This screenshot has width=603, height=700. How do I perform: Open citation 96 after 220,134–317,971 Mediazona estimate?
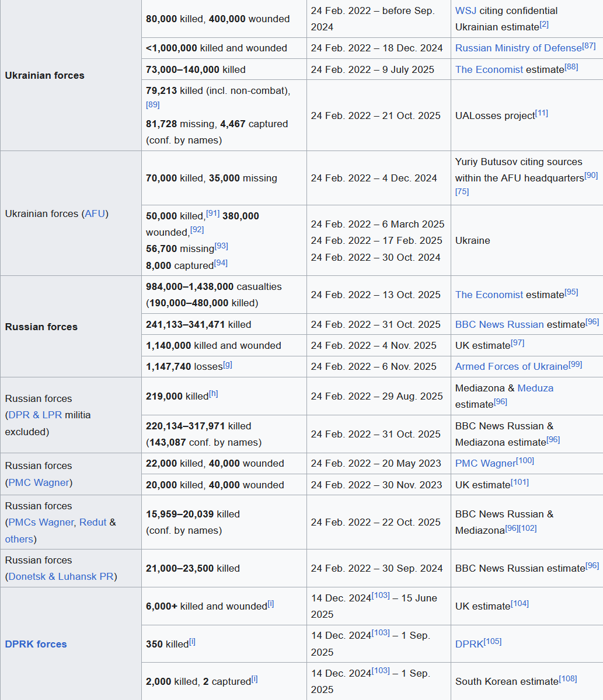pos(553,440)
